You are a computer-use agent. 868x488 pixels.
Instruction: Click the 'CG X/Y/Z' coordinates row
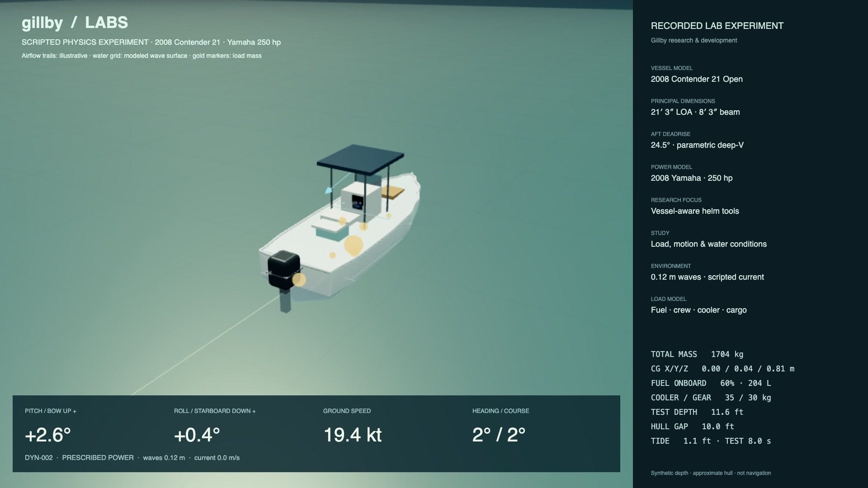coord(722,369)
